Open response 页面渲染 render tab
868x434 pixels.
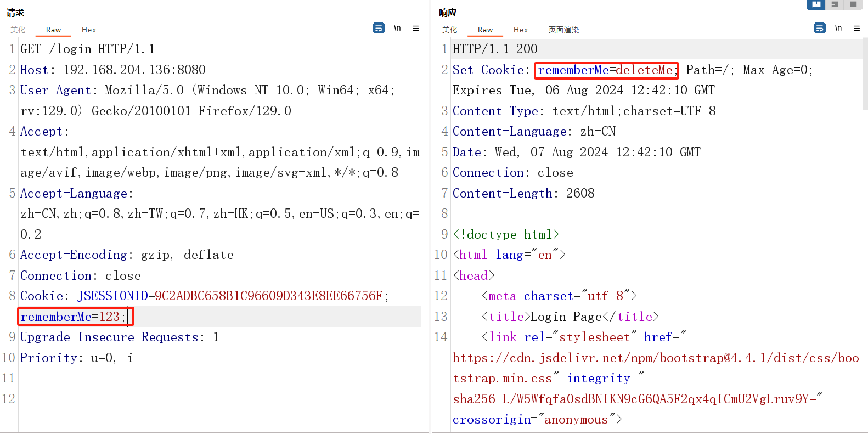click(564, 30)
